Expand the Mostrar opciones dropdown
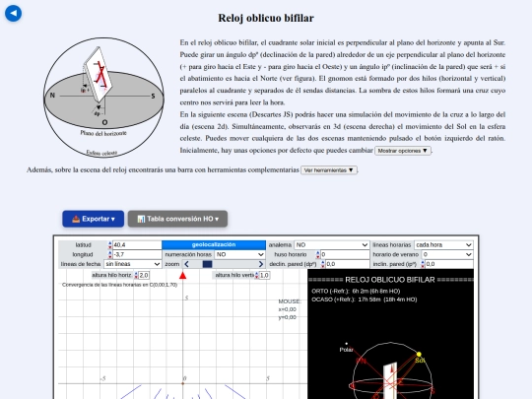This screenshot has height=399, width=532. (x=403, y=151)
